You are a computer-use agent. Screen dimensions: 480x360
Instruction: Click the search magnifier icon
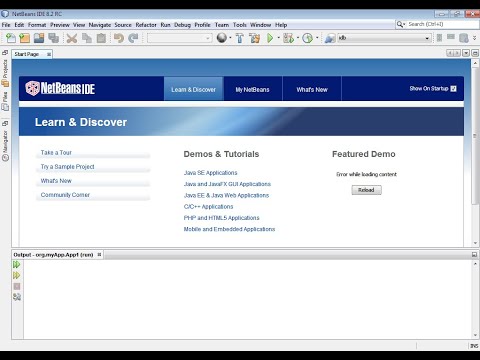point(399,24)
